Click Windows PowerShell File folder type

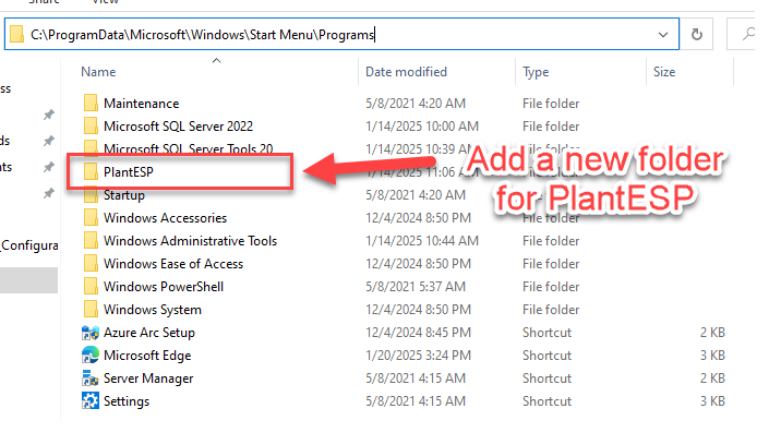tap(551, 286)
